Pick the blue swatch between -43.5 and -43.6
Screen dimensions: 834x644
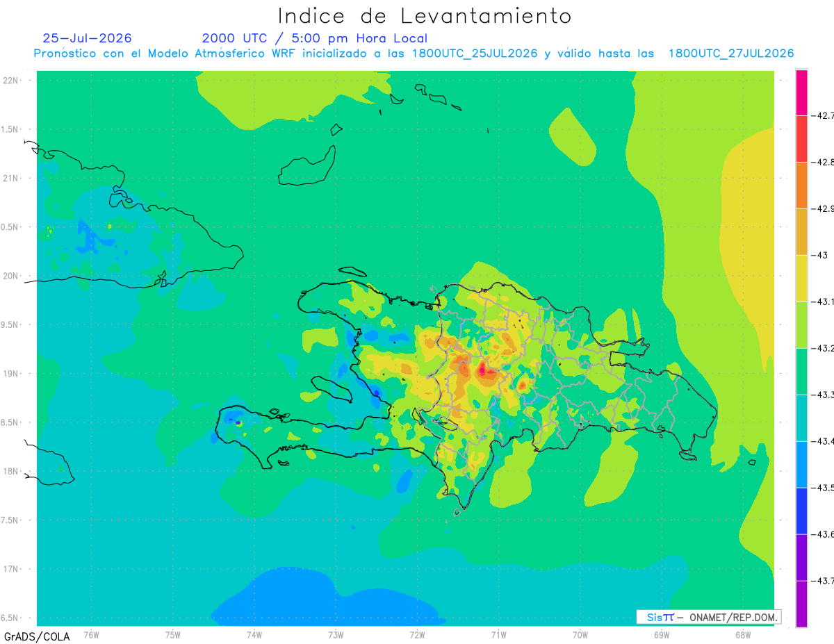[x=801, y=511]
